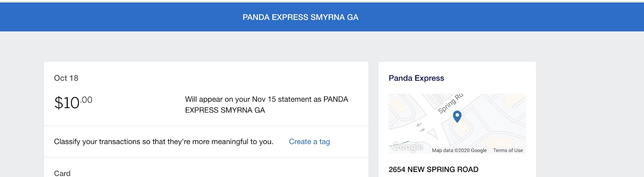
Task: Click the gray direction arrows on the map
Action: pyautogui.click(x=420, y=127)
